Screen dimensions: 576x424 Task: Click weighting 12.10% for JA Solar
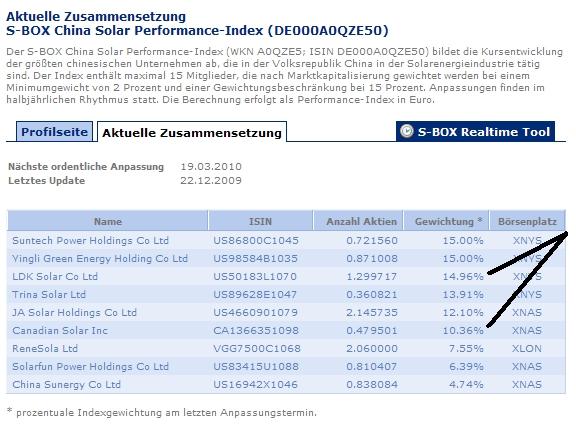pyautogui.click(x=463, y=312)
